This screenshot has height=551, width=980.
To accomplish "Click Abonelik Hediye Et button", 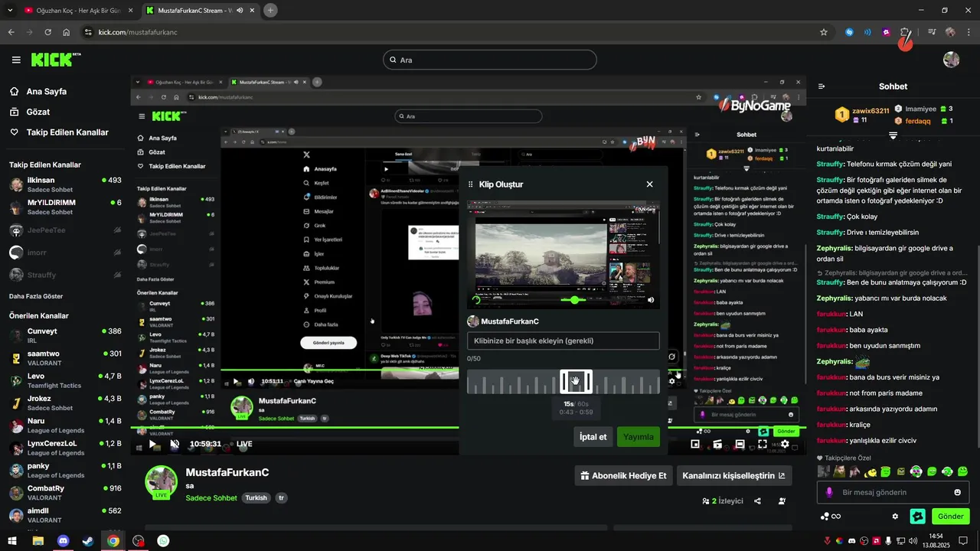I will pyautogui.click(x=623, y=475).
